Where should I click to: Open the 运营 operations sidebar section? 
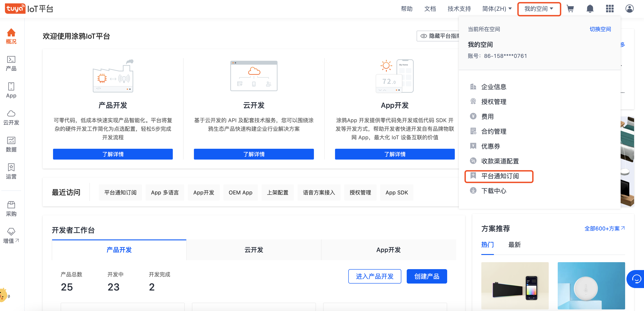(x=11, y=171)
